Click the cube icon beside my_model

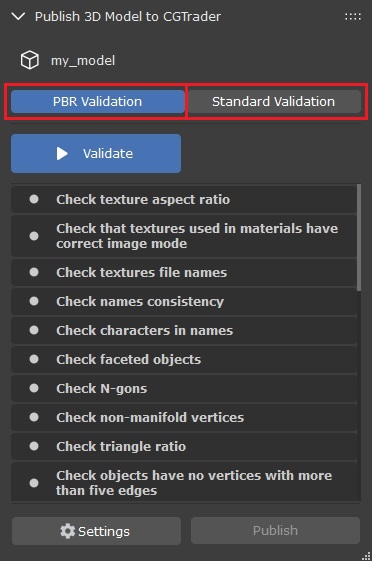30,60
